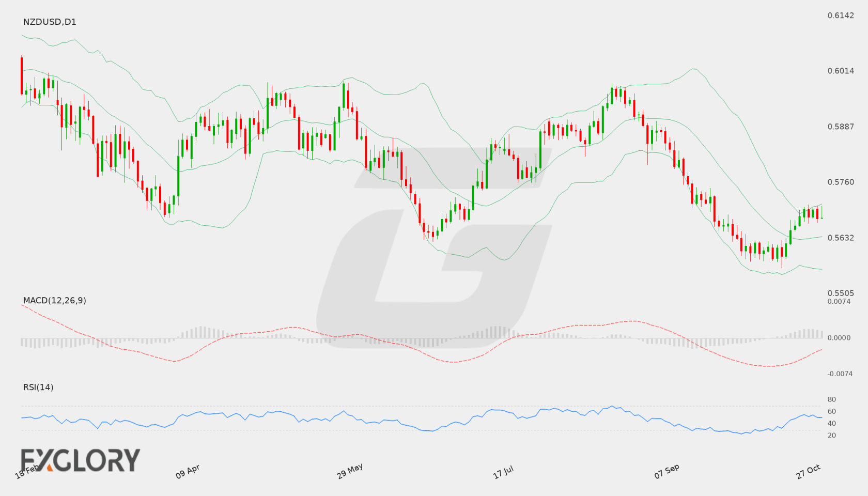This screenshot has width=868, height=496.
Task: Click the 07 Sep date label
Action: tap(667, 471)
